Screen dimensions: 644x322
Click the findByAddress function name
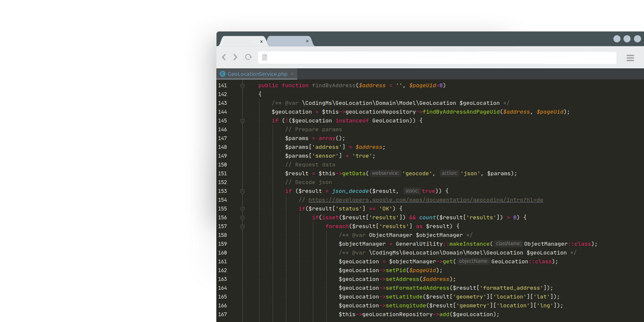[334, 86]
